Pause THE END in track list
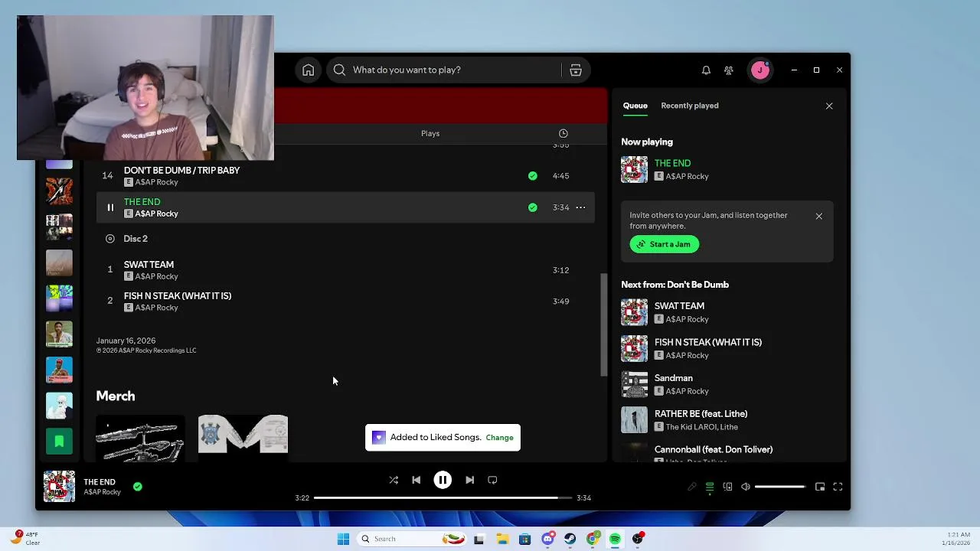Image resolution: width=980 pixels, height=551 pixels. coord(110,207)
